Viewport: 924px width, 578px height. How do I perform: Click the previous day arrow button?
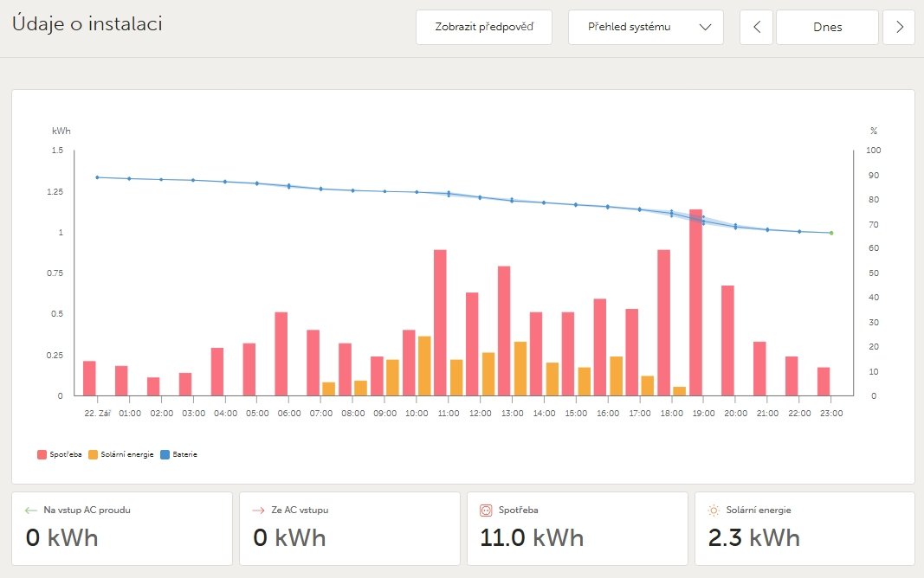[x=757, y=27]
